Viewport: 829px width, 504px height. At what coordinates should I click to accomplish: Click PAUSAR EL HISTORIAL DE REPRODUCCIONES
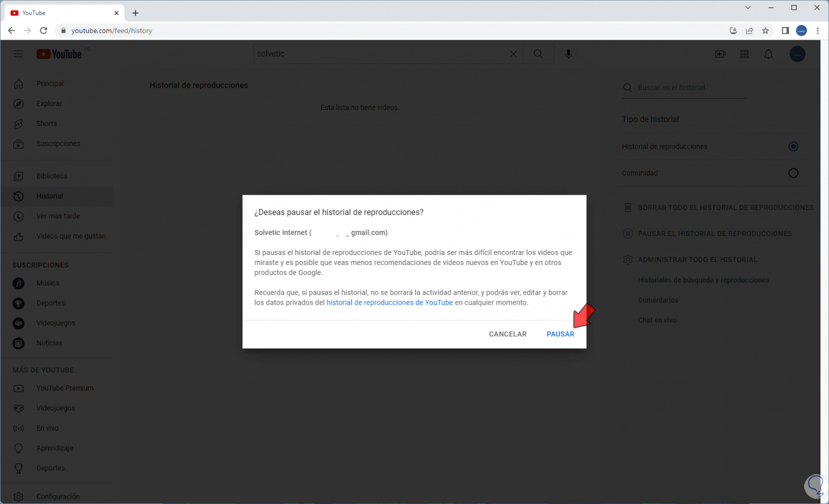click(707, 233)
